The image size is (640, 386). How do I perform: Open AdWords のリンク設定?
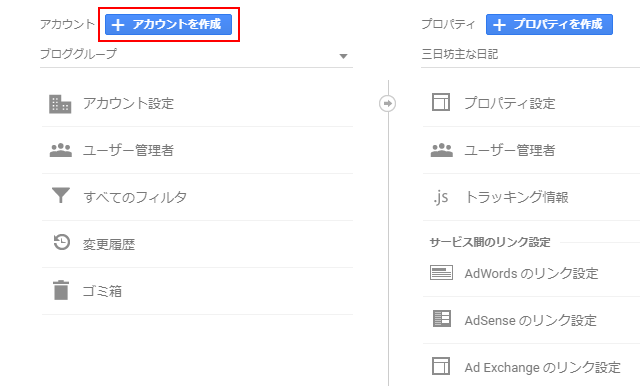pos(531,273)
